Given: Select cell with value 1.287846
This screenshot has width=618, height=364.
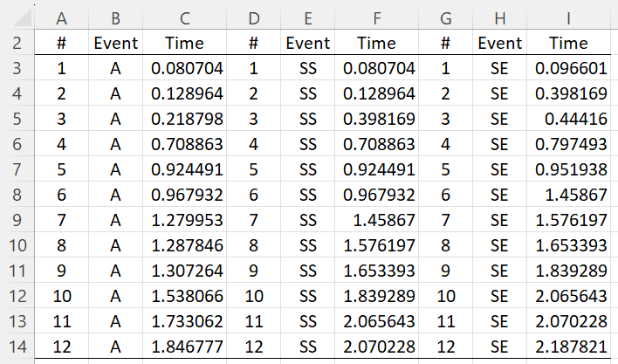Looking at the screenshot, I should point(185,245).
